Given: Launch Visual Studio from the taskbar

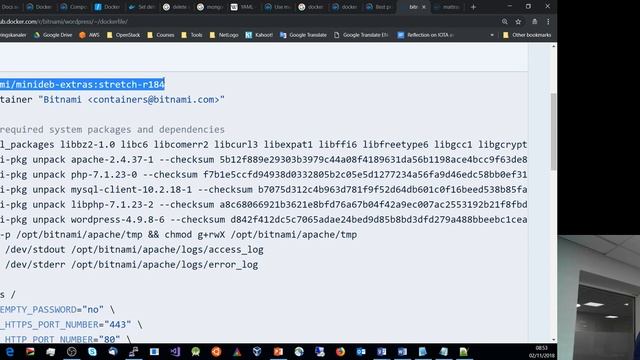Looking at the screenshot, I should click(175, 351).
